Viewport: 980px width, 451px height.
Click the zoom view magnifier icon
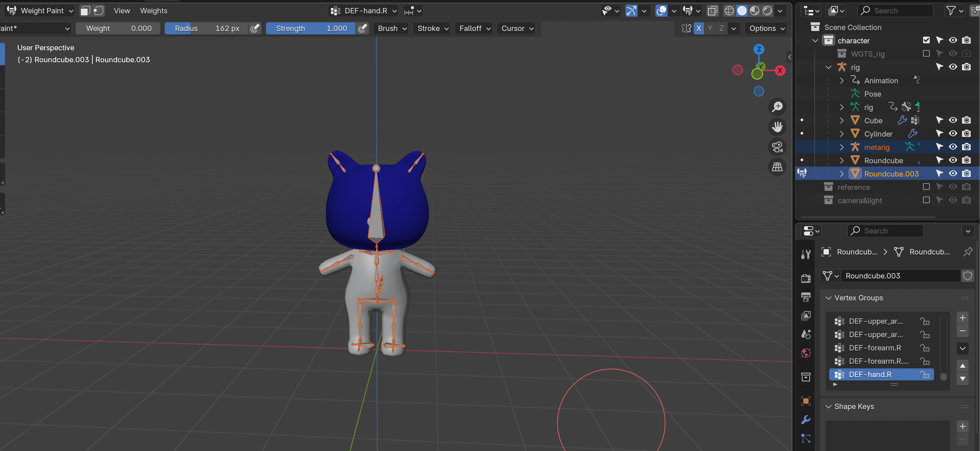(777, 107)
